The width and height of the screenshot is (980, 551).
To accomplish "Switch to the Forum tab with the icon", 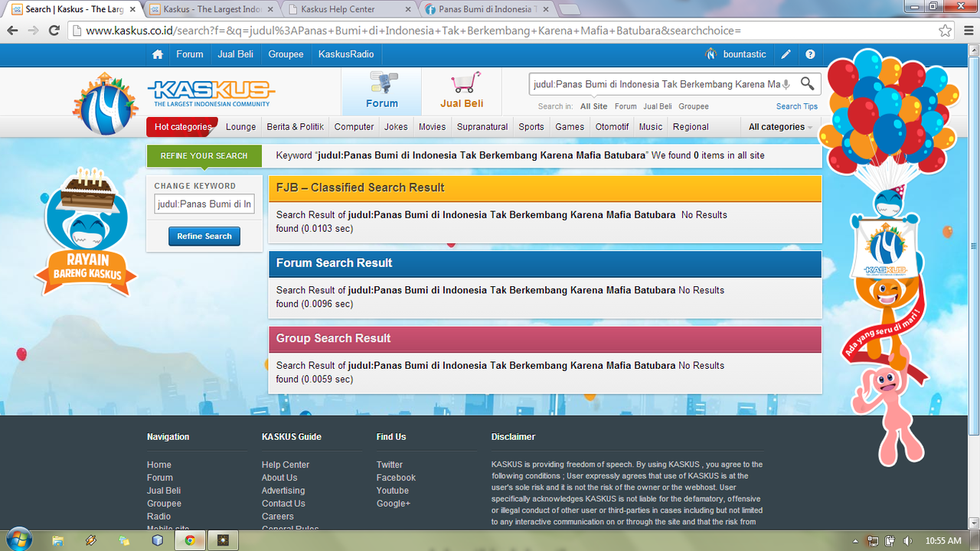I will coord(381,92).
